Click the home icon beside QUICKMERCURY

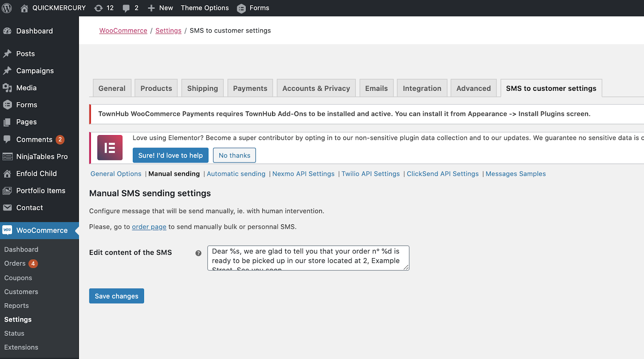[24, 8]
